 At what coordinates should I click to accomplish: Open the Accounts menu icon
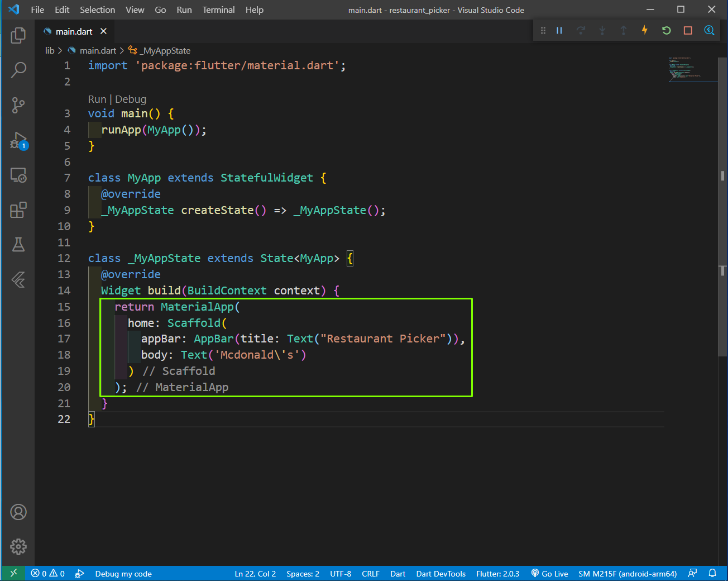tap(18, 512)
